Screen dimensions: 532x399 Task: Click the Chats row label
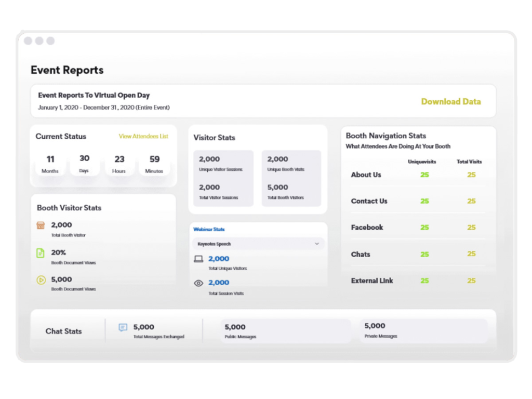point(361,254)
